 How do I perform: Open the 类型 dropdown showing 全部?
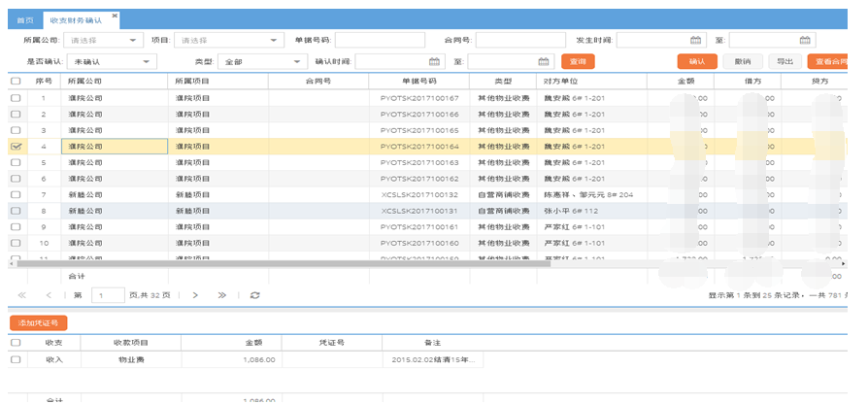click(262, 61)
